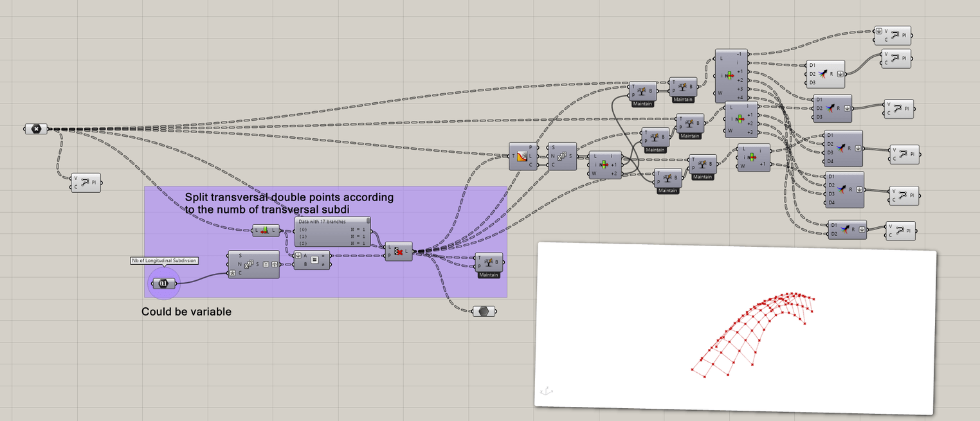Select the lower Merge component with D1-D4 inputs
The image size is (980, 421).
point(845,190)
